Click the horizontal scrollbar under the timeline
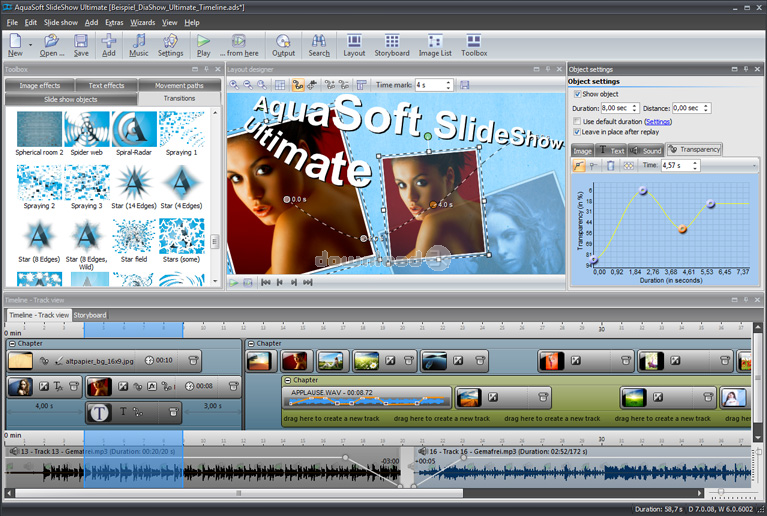Image resolution: width=767 pixels, height=516 pixels. tap(239, 493)
